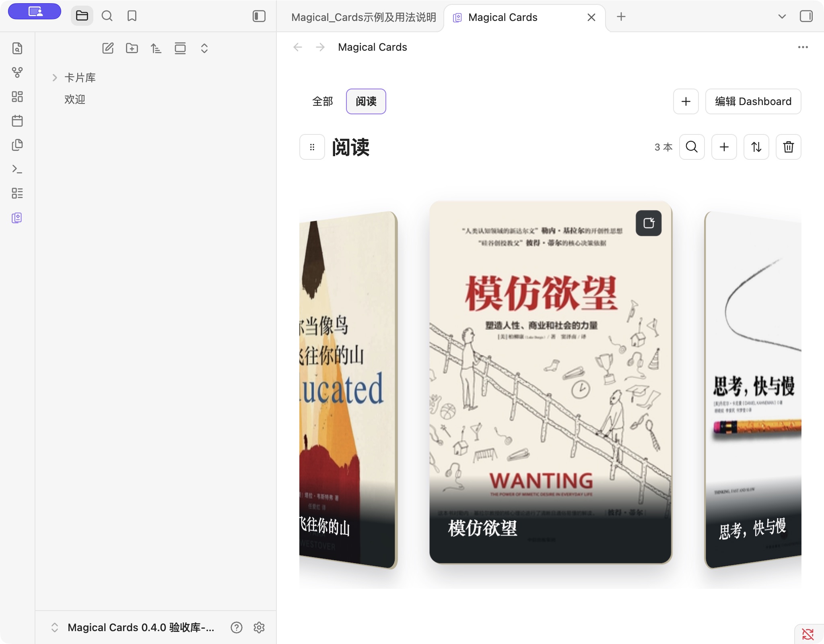
Task: Open the vault switcher dropdown
Action: (x=133, y=627)
